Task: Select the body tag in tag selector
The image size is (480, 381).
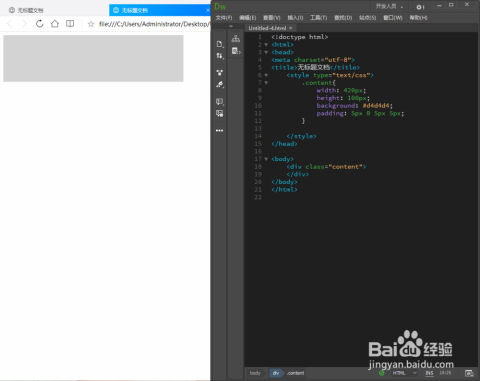Action: (x=255, y=373)
